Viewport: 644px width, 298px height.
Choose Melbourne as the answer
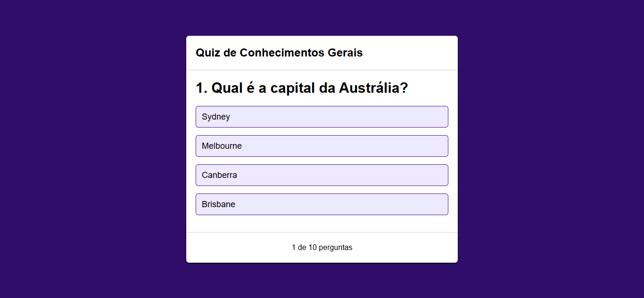[x=322, y=146]
